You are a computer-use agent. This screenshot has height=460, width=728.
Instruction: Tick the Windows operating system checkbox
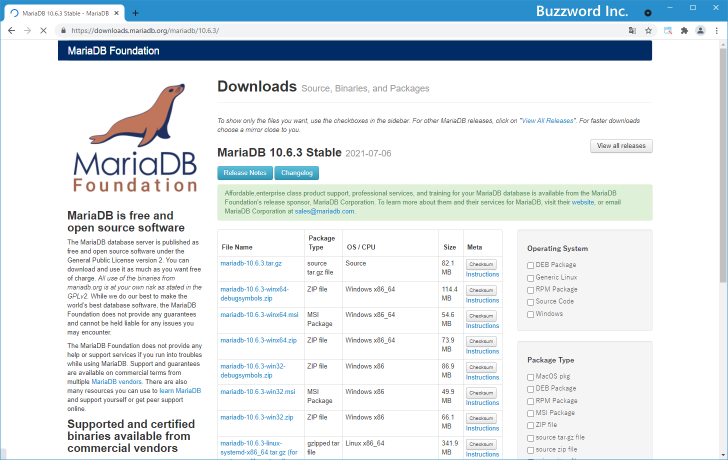click(x=530, y=313)
